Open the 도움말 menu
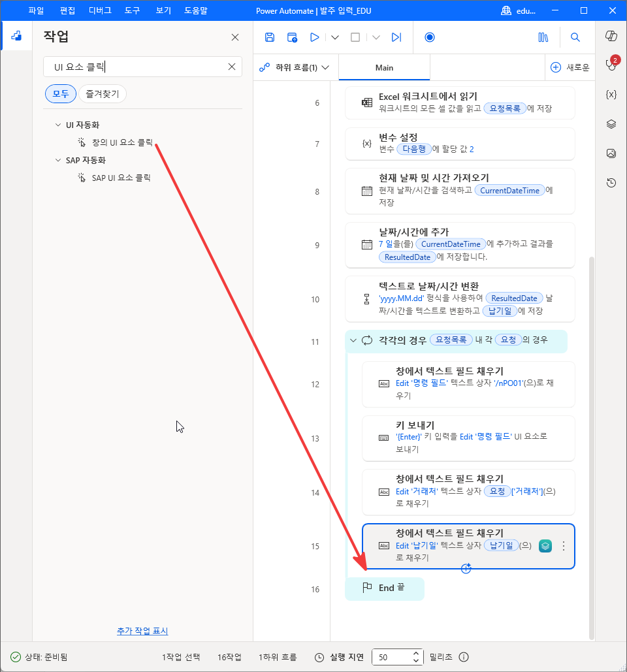The width and height of the screenshot is (627, 672). (196, 10)
